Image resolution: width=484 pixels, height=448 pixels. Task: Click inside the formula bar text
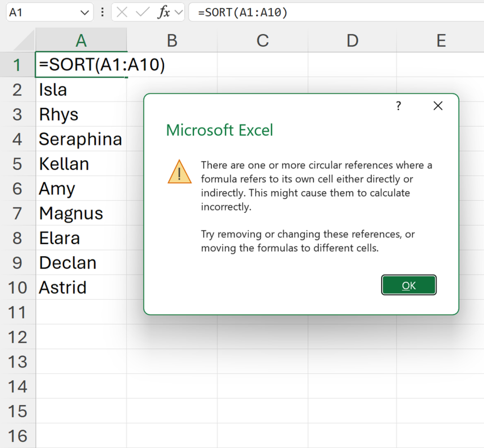(x=333, y=12)
